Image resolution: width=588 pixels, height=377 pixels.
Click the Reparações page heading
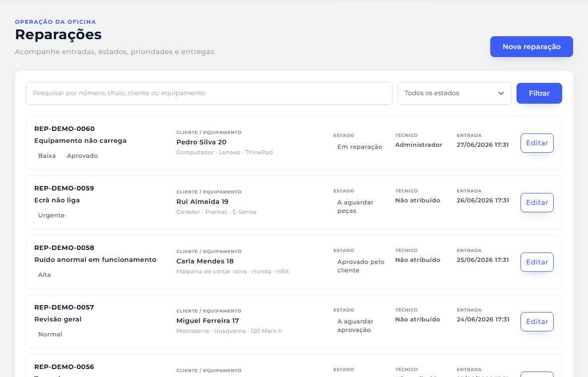58,35
